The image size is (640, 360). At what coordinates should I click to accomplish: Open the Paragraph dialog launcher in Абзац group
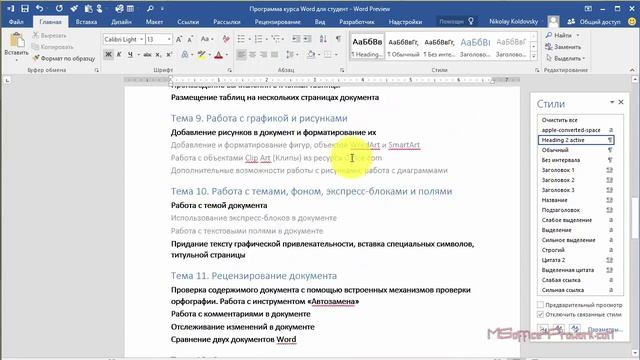point(342,70)
